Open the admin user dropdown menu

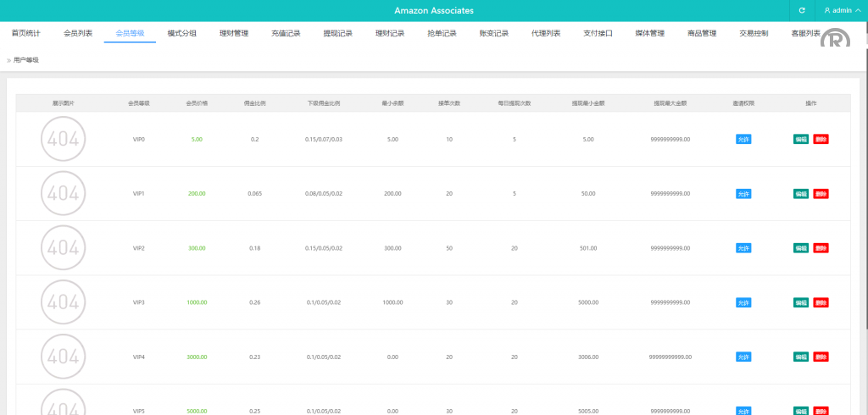[x=841, y=10]
